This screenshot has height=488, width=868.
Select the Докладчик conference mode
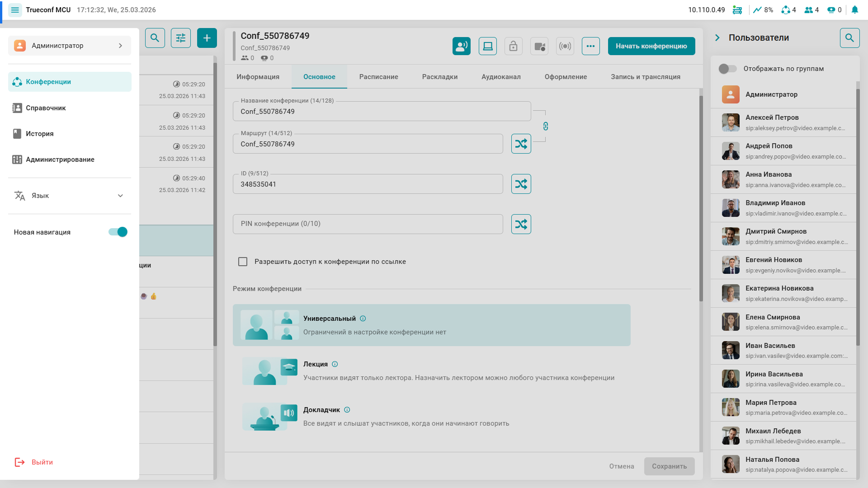pyautogui.click(x=432, y=417)
